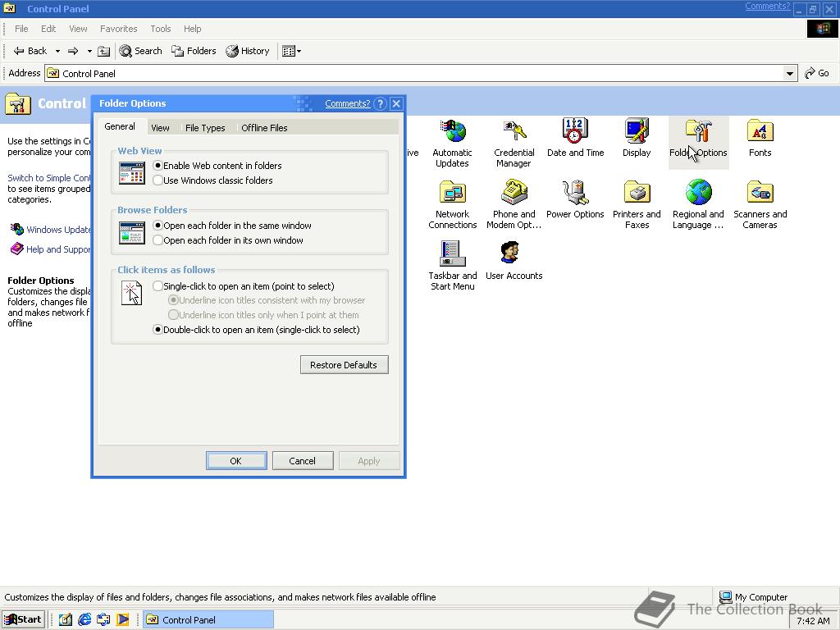Click the Go button beside address bar
This screenshot has height=630, width=840.
tap(817, 73)
